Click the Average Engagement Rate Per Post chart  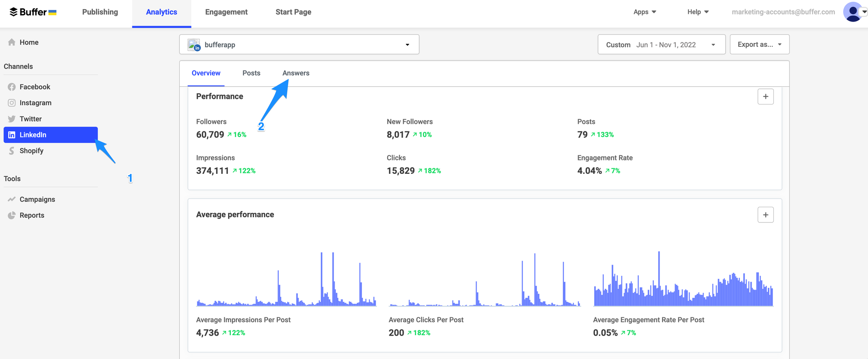tap(683, 278)
